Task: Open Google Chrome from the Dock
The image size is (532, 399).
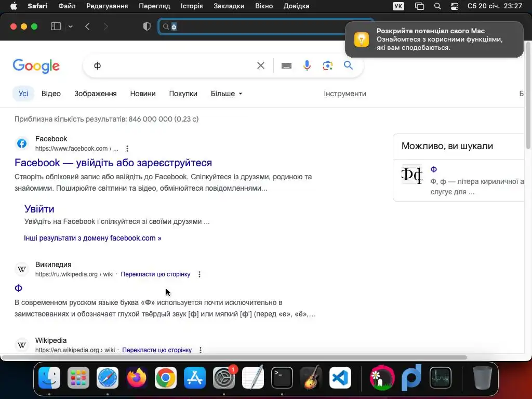Action: point(166,378)
